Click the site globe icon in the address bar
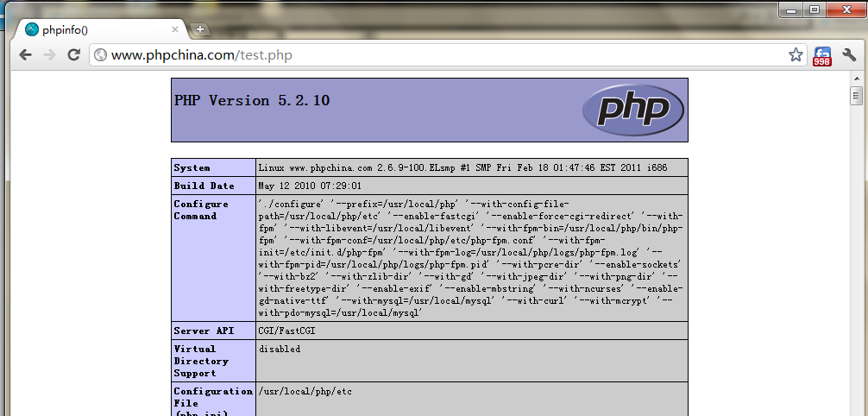The image size is (868, 416). pyautogui.click(x=100, y=55)
